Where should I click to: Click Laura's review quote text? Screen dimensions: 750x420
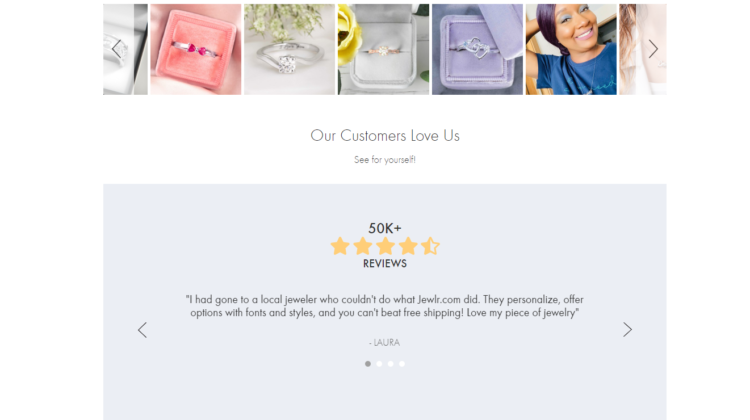click(x=385, y=306)
